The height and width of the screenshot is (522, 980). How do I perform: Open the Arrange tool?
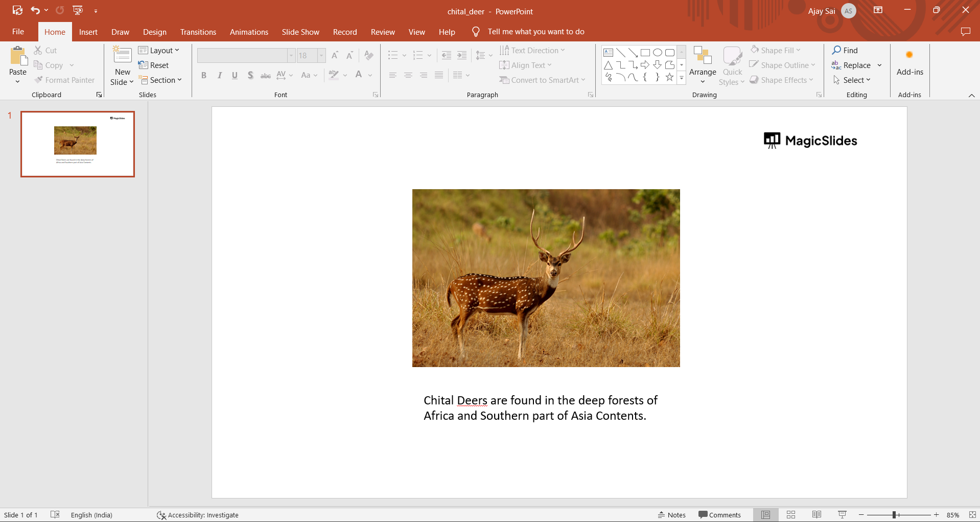[x=703, y=65]
